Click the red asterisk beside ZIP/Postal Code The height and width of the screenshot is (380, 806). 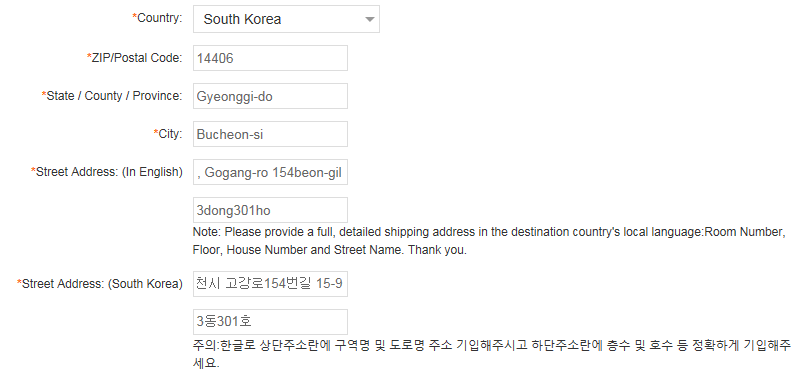point(89,57)
